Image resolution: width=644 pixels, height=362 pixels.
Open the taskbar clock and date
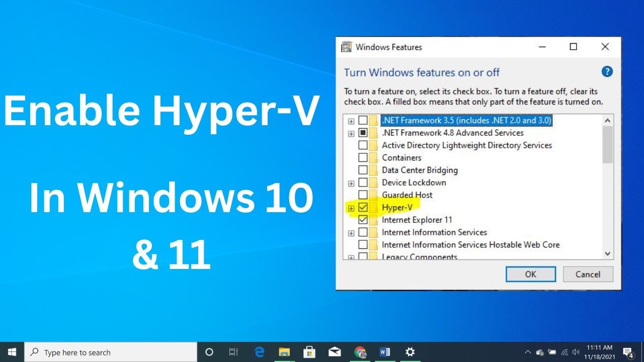coord(600,352)
